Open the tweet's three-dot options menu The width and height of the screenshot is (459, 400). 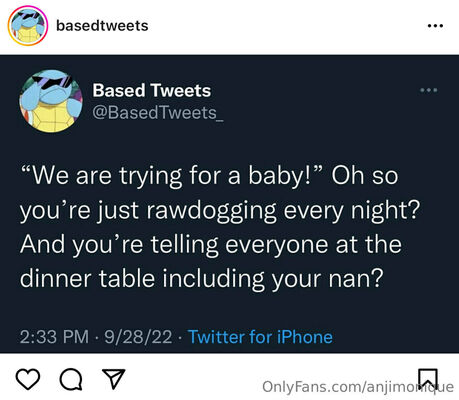point(429,90)
